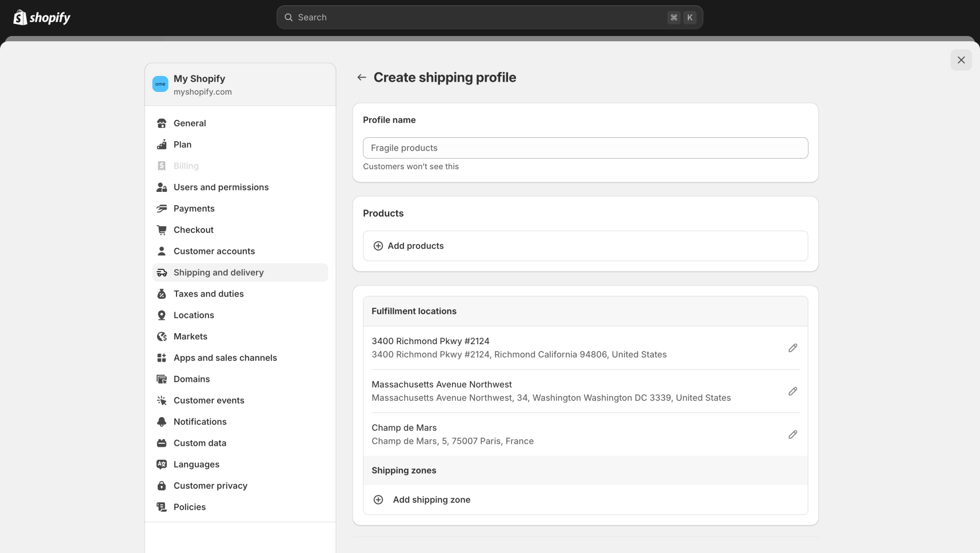Click the Add shipping zone link
This screenshot has height=553, width=980.
431,500
